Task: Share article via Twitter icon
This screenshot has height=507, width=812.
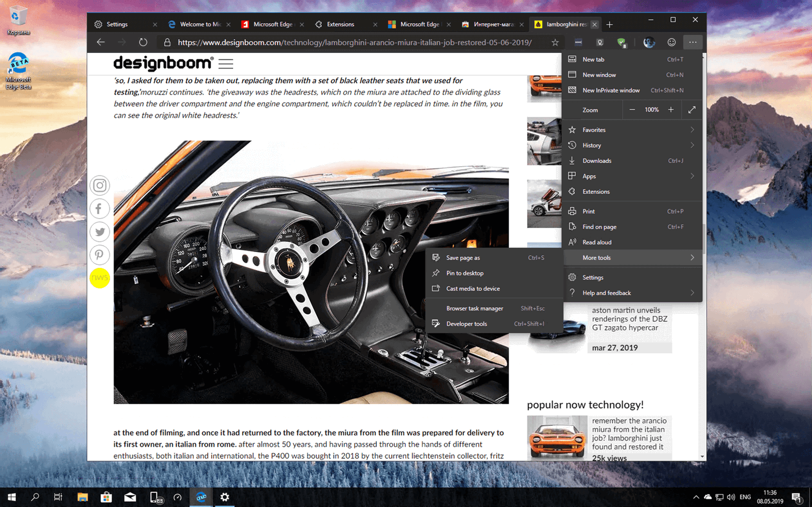Action: pyautogui.click(x=100, y=232)
